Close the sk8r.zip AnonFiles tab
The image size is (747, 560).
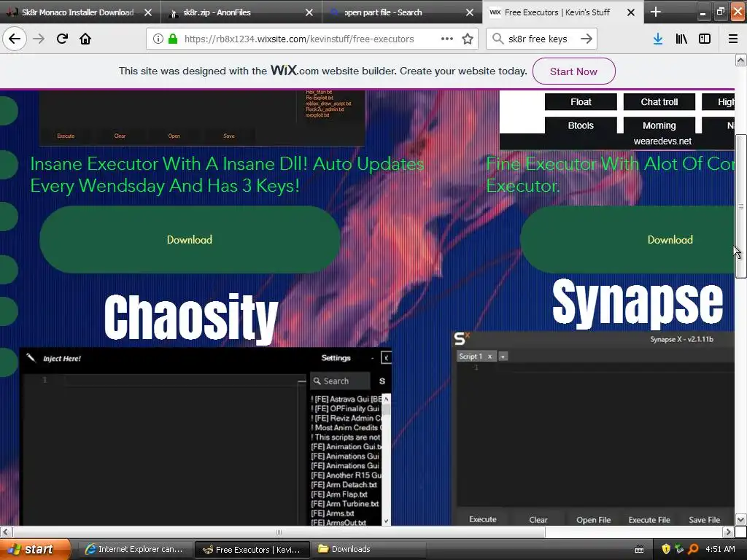pyautogui.click(x=309, y=12)
